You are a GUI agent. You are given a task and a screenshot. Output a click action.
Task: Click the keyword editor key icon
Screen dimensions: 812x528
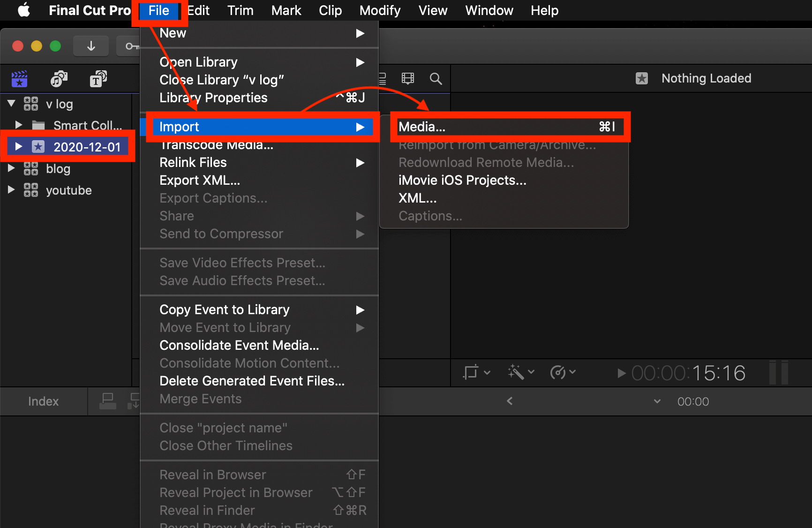click(x=131, y=46)
